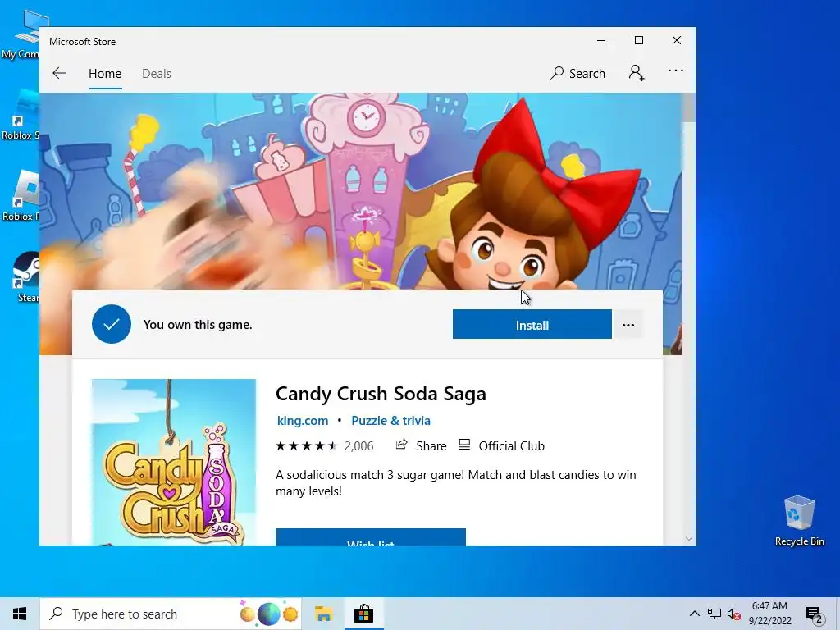Click the scrollbar down arrow
Image resolution: width=840 pixels, height=630 pixels.
[x=689, y=539]
